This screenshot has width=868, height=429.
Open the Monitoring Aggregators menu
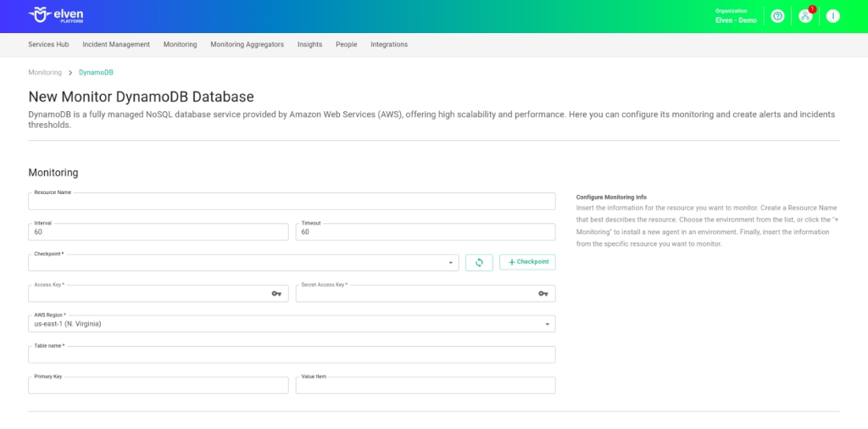point(247,45)
